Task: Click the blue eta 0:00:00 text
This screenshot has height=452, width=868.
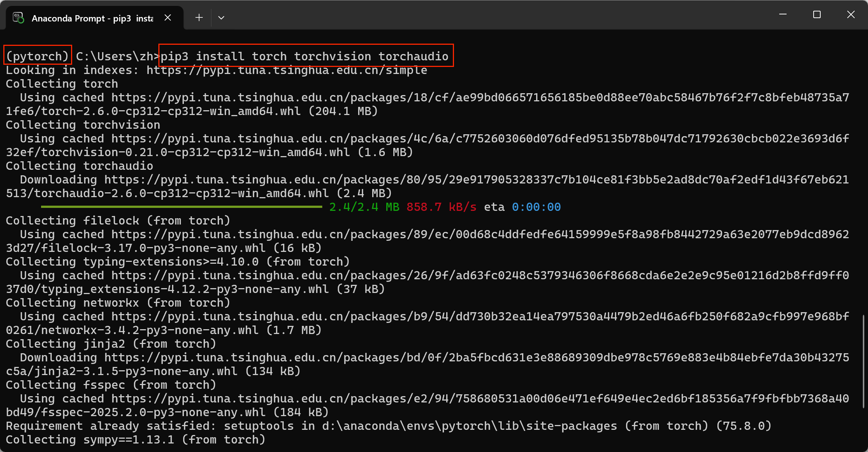Action: (536, 207)
